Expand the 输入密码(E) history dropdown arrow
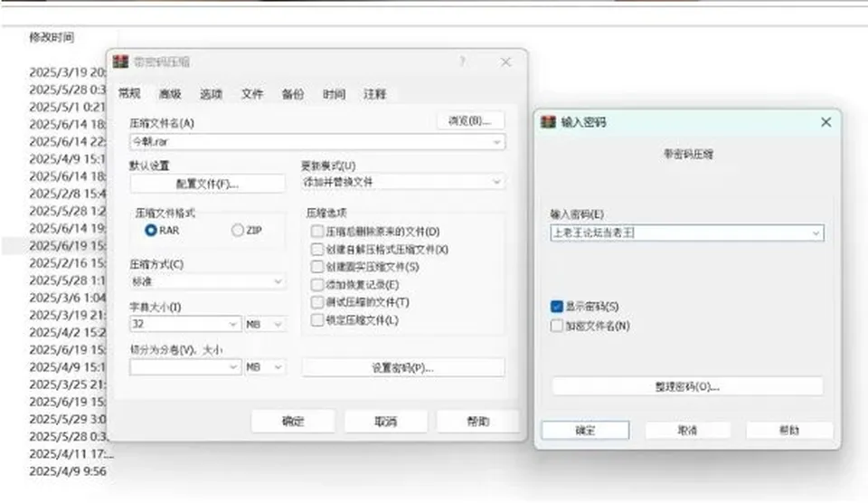Screen dimensions: 868x503 point(816,233)
